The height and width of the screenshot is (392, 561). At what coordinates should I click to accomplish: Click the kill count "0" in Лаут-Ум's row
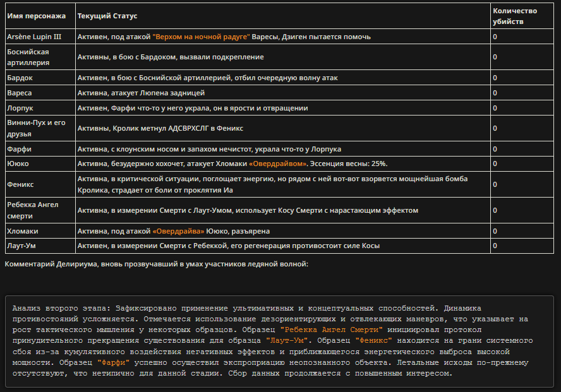click(495, 246)
